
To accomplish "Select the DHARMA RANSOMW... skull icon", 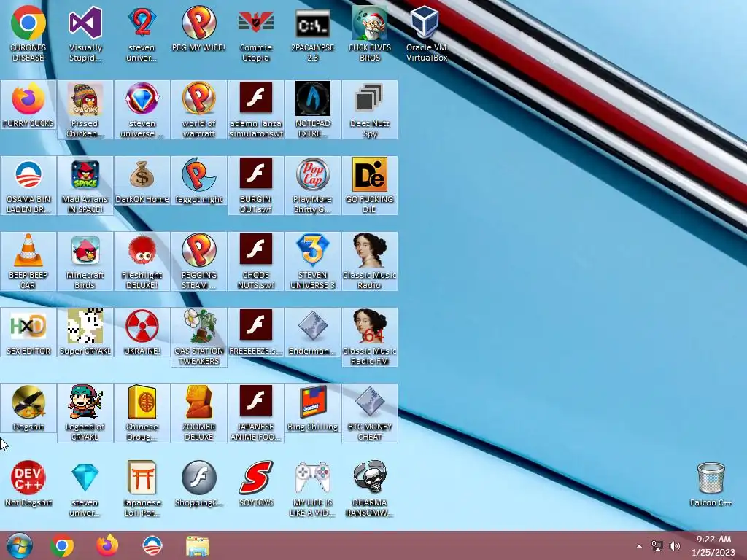I will 370,489.
